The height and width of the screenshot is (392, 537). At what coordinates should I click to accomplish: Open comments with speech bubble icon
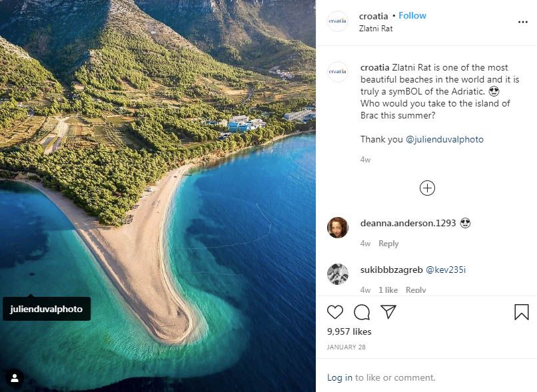(362, 312)
